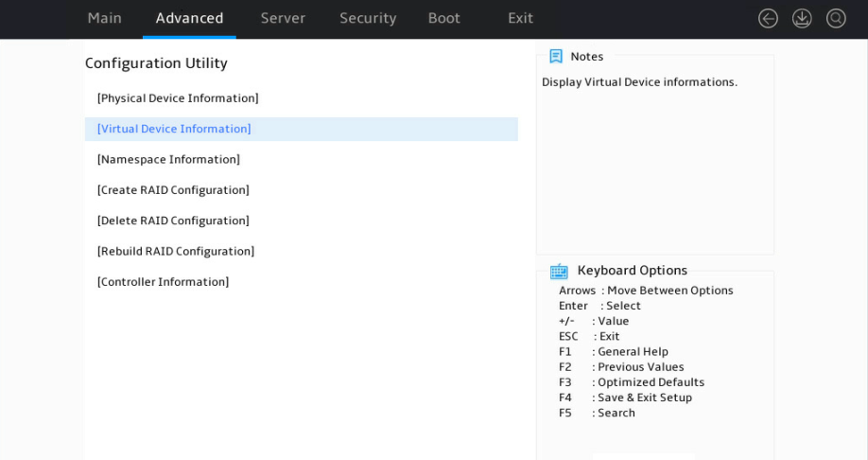Open the search magnifier icon
868x460 pixels.
[836, 18]
